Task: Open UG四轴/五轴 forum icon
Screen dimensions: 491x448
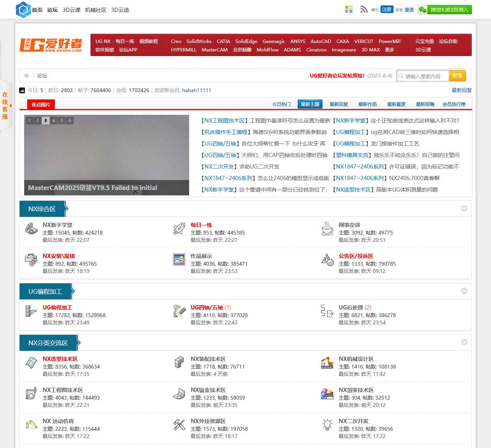Action: (179, 311)
